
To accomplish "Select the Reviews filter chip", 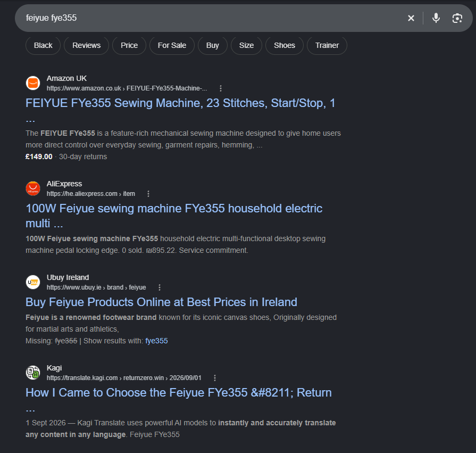I will [87, 46].
